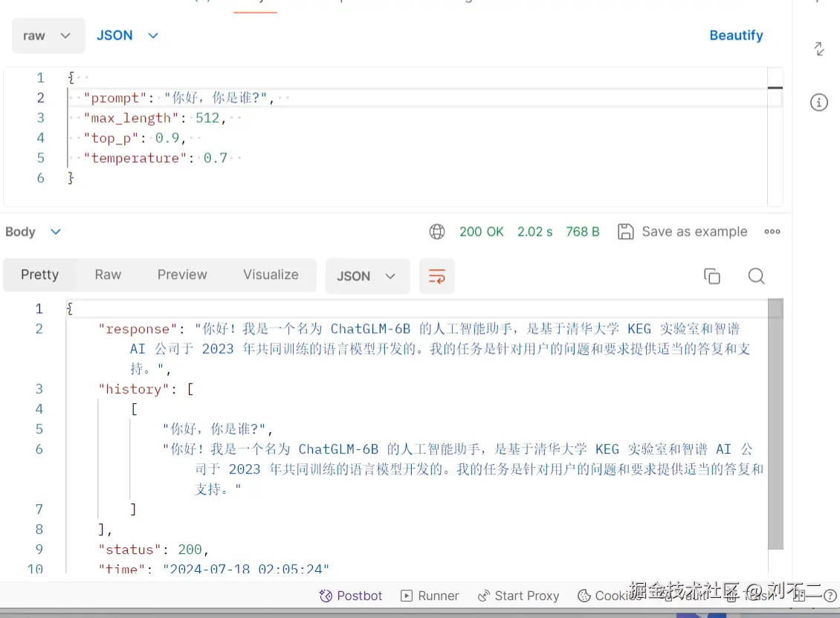Click Save as example
The width and height of the screenshot is (840, 618).
(x=682, y=231)
